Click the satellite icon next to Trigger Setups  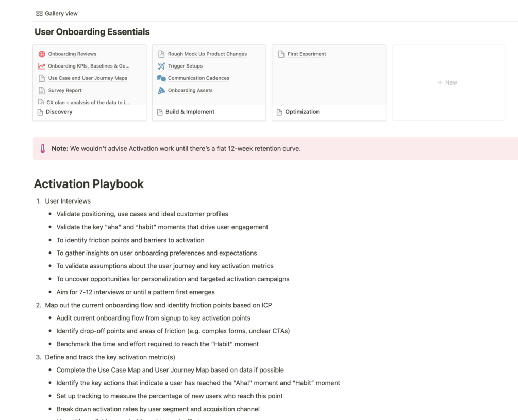pos(161,66)
